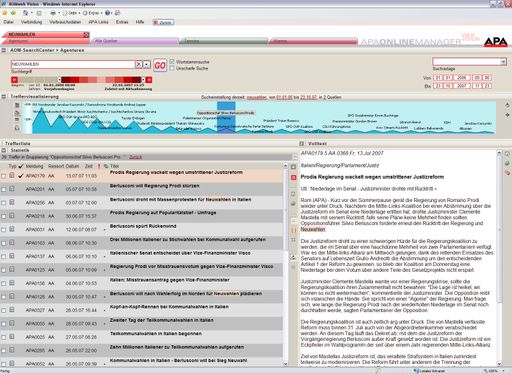Check the box for article APA0031
Viewport: 512px width, 374px height.
pyautogui.click(x=4, y=230)
